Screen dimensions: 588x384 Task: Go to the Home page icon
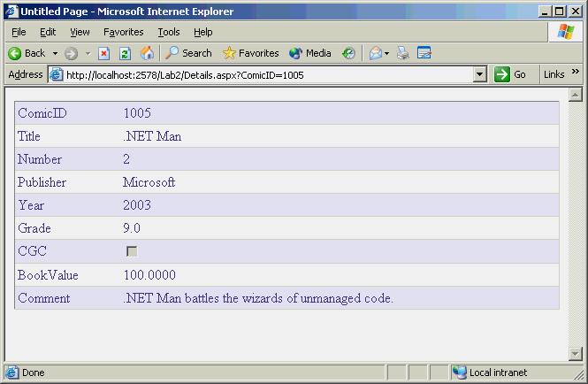pyautogui.click(x=147, y=53)
